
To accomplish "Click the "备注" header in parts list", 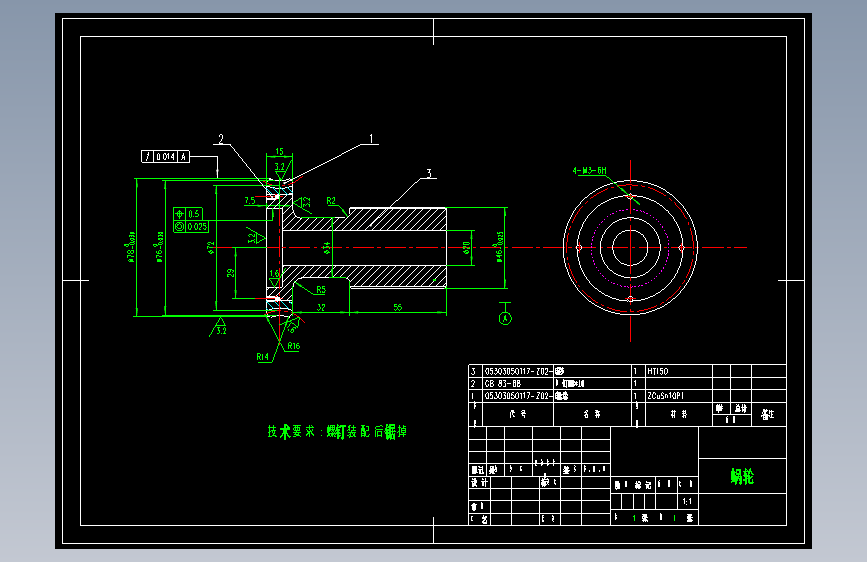I will pyautogui.click(x=767, y=414).
